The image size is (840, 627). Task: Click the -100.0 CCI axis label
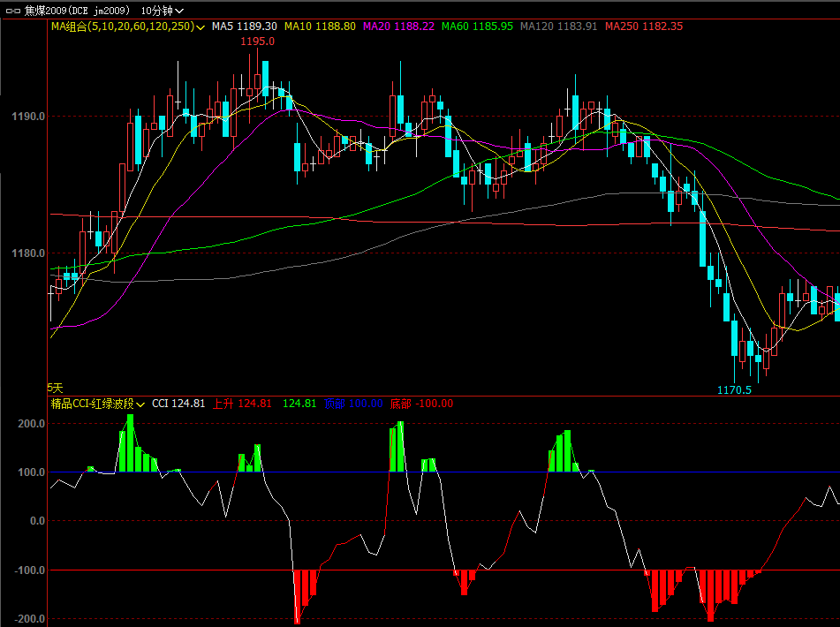pyautogui.click(x=29, y=570)
